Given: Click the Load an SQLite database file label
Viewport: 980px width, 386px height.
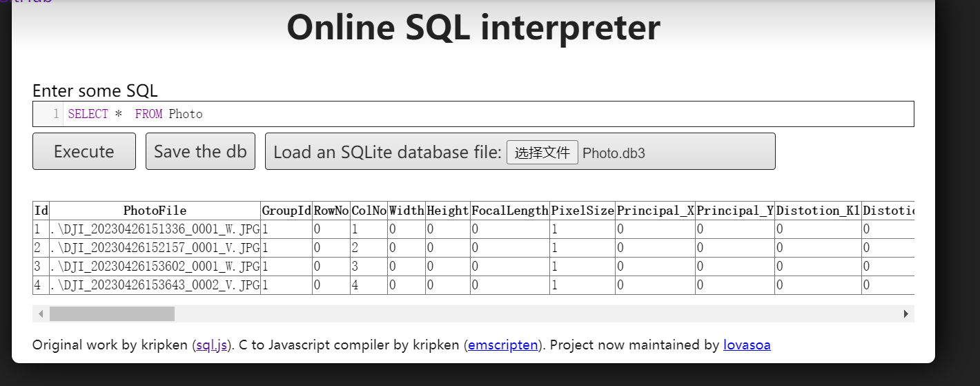Looking at the screenshot, I should coord(387,152).
